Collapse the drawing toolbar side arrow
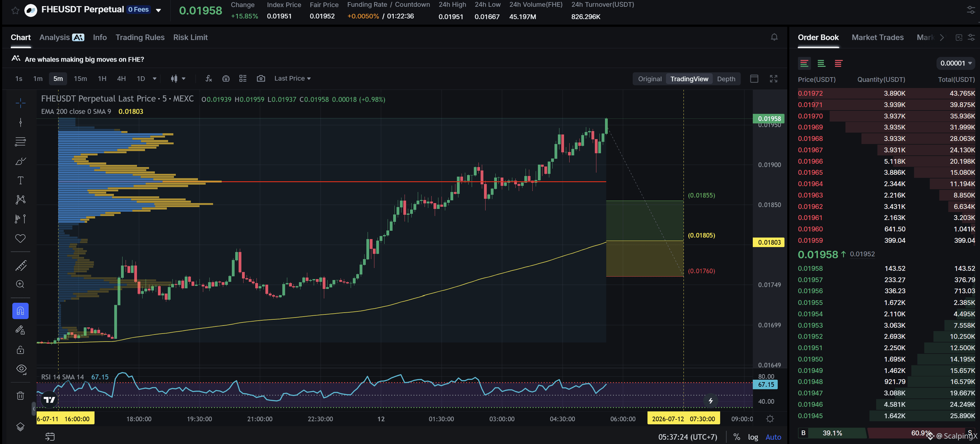The width and height of the screenshot is (980, 444). coord(34,409)
